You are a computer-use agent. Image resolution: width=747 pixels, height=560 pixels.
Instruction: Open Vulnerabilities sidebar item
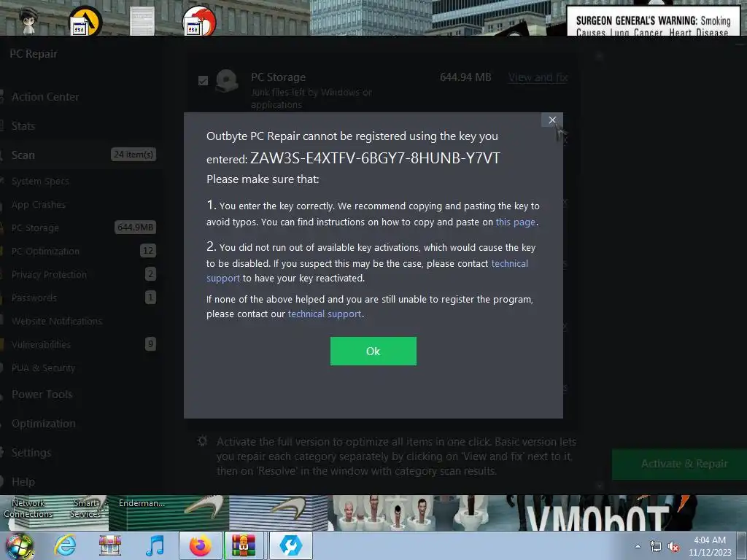tap(41, 344)
